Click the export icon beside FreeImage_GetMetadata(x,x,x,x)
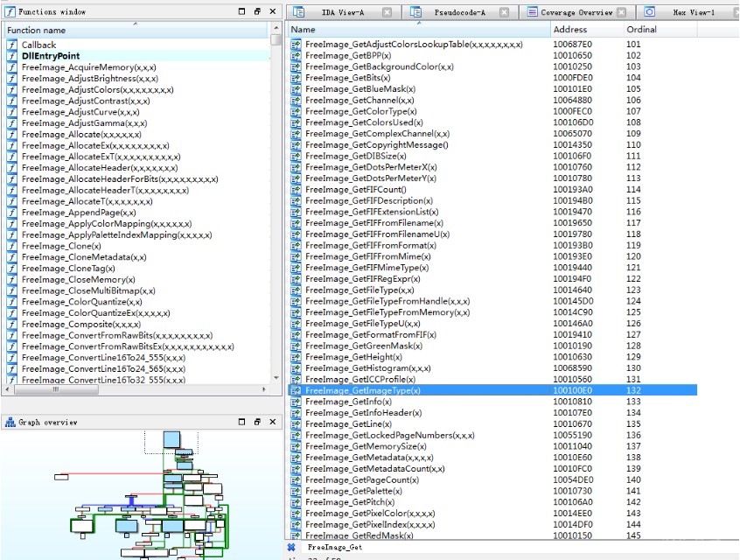Viewport: 740px width, 560px height. [296, 458]
